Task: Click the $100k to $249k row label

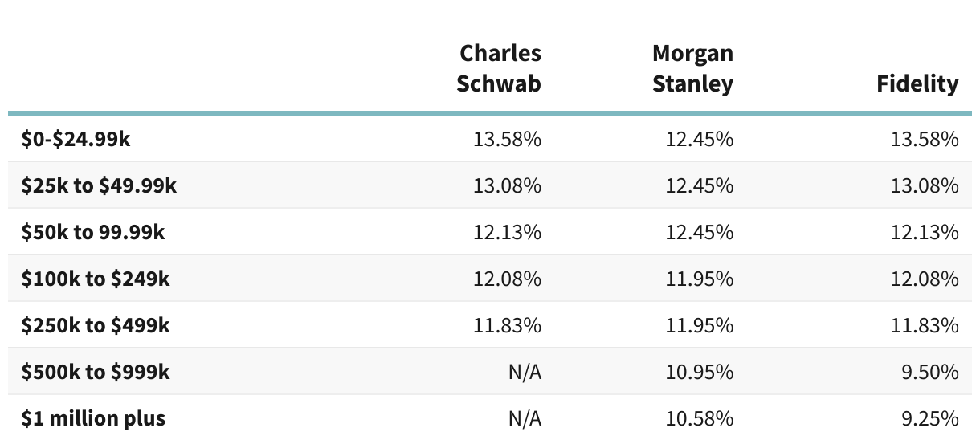Action: click(96, 279)
